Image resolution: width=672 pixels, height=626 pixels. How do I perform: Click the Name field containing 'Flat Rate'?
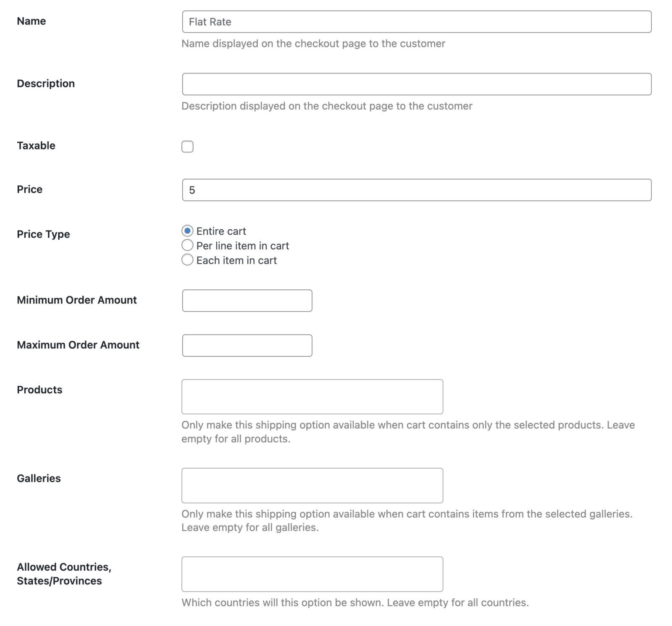click(x=416, y=22)
